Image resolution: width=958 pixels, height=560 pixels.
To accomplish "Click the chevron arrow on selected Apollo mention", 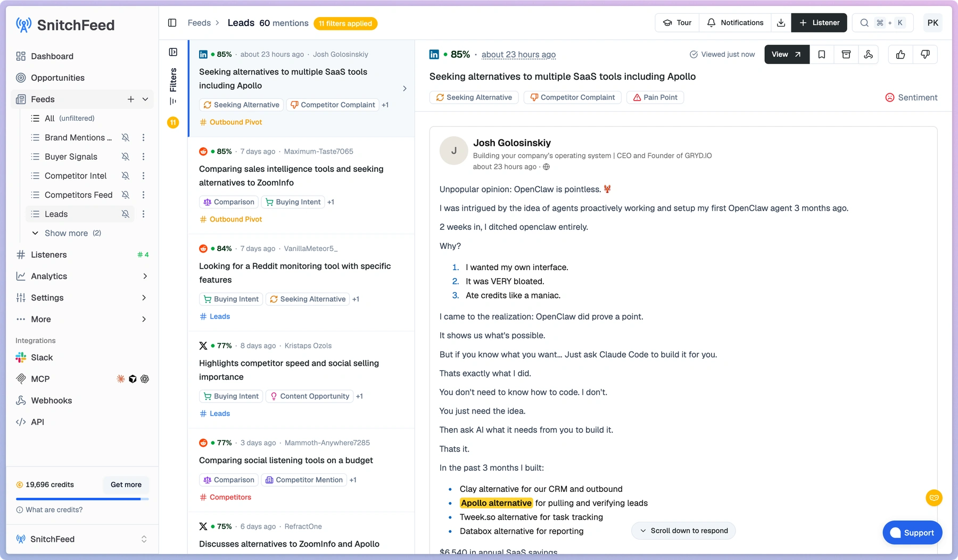I will pos(404,88).
